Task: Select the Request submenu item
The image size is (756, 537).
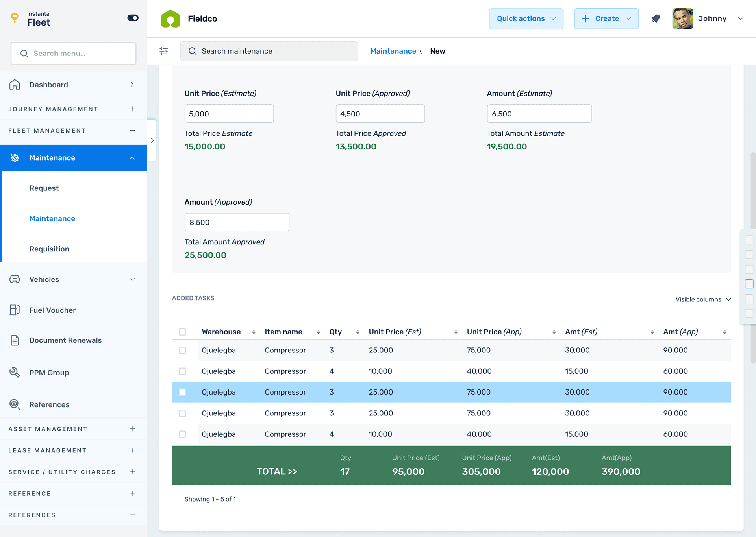Action: [44, 188]
